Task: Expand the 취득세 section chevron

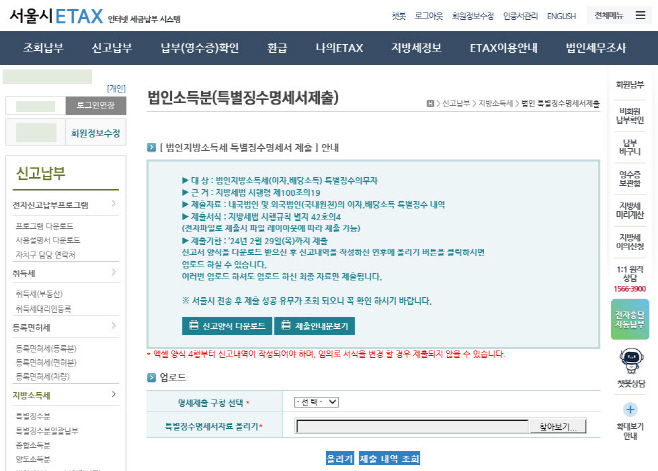Action: (114, 272)
